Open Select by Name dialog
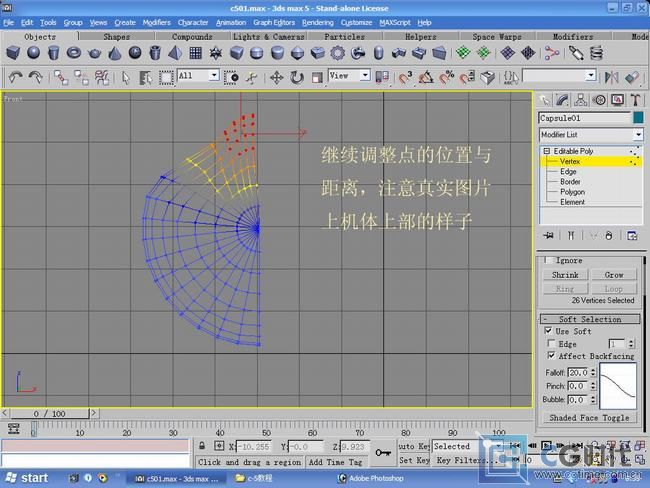Screen dimensions: 650x488 point(146,77)
